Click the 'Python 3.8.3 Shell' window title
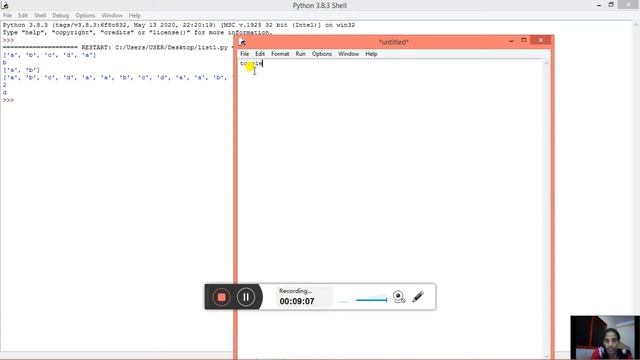Viewport: 640px width, 360px height. click(320, 5)
